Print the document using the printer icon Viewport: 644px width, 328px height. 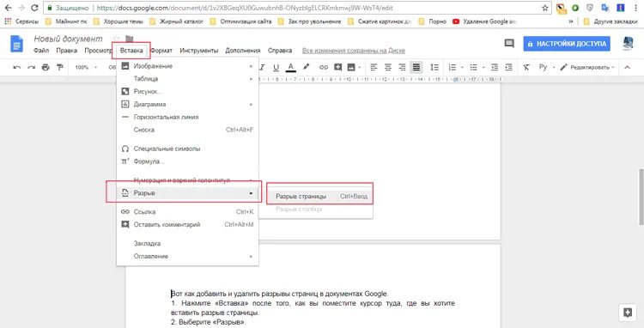[x=46, y=67]
